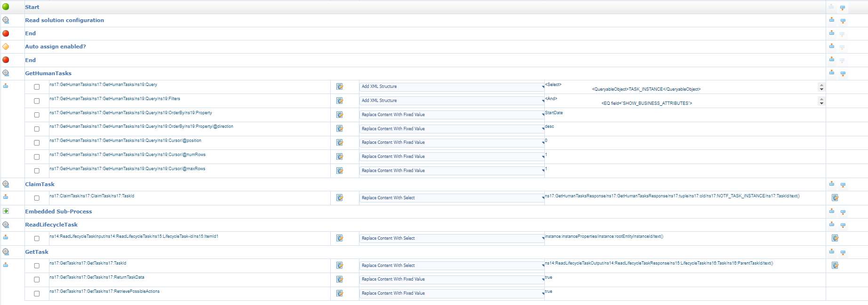This screenshot has width=868, height=305.
Task: Open the ReadLifecycleTask activity link
Action: tap(51, 225)
